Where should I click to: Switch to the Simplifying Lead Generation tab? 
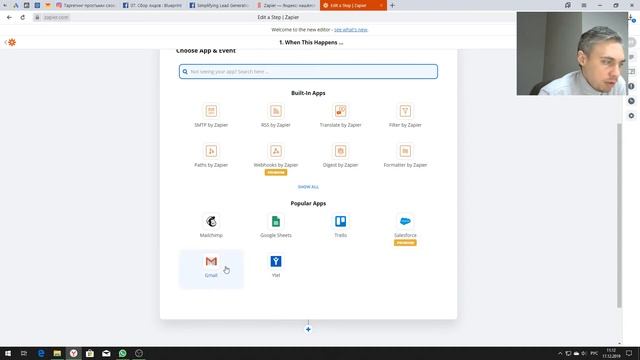[x=219, y=5]
